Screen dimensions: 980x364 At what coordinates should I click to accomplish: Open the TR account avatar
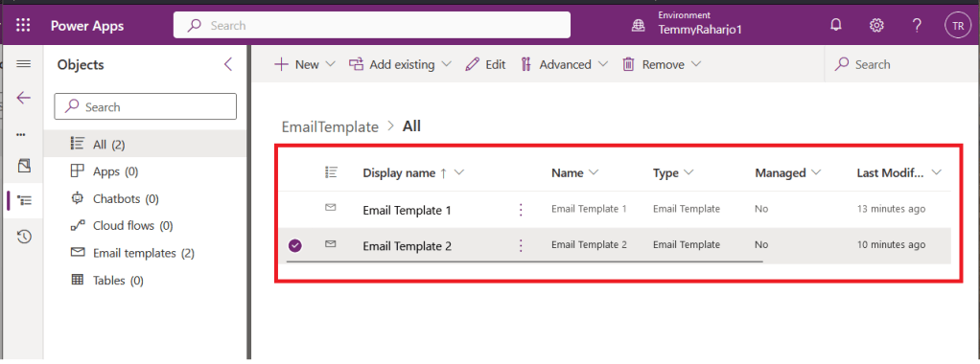coord(958,26)
